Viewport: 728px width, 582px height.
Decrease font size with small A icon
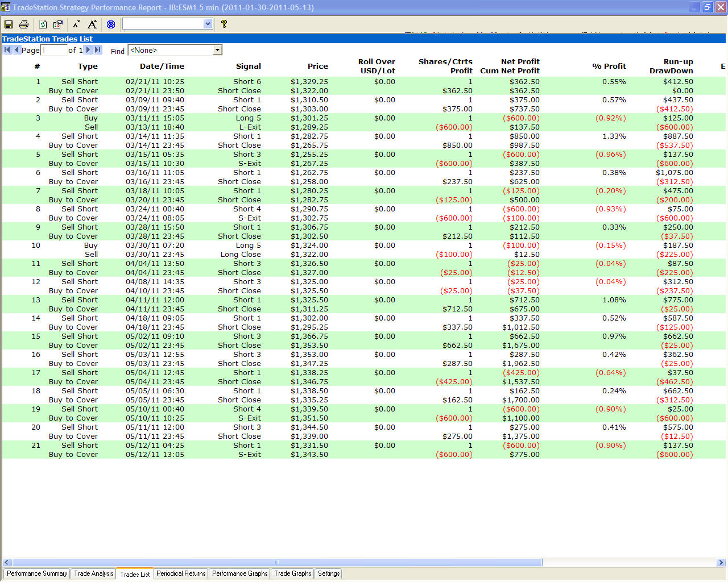click(x=76, y=24)
